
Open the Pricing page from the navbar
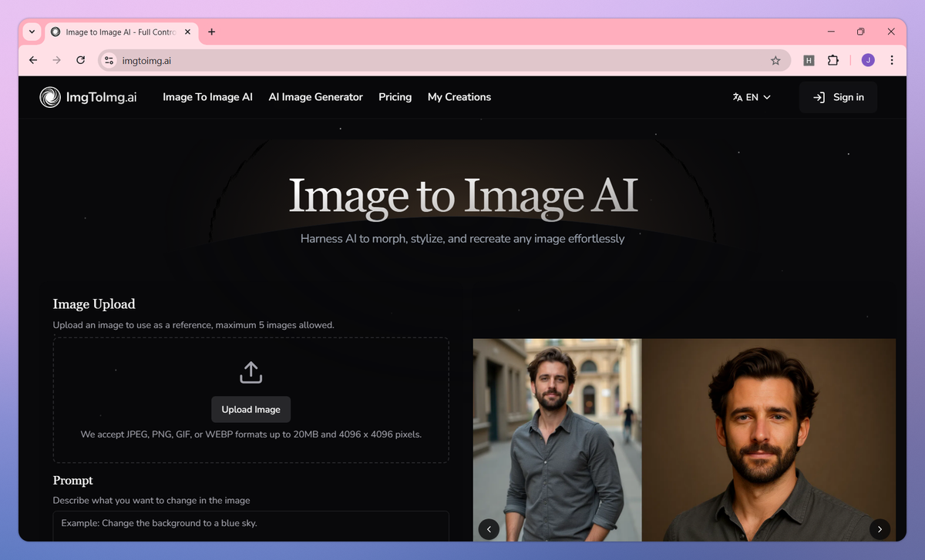(395, 97)
